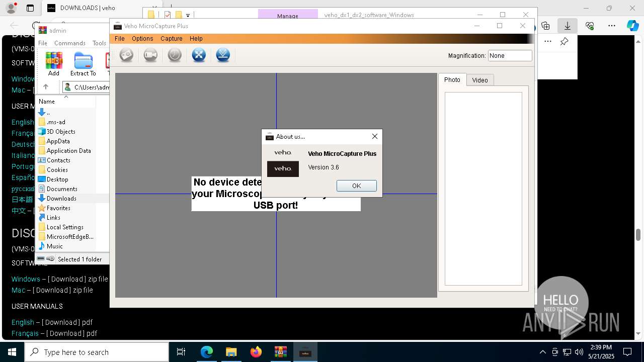The width and height of the screenshot is (644, 362).
Task: Open the Capture menu
Action: point(172,39)
